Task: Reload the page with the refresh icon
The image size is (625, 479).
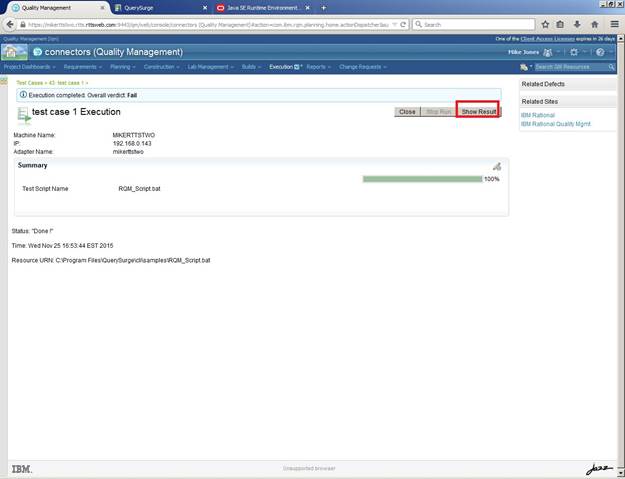Action: point(403,24)
